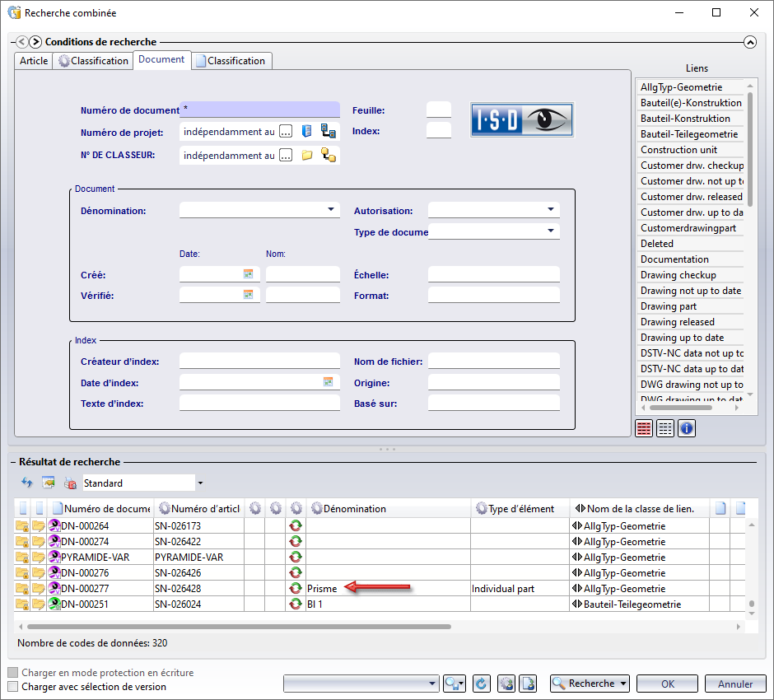Image resolution: width=774 pixels, height=700 pixels.
Task: Tick Charger avec sélection de version checkbox
Action: 12,687
